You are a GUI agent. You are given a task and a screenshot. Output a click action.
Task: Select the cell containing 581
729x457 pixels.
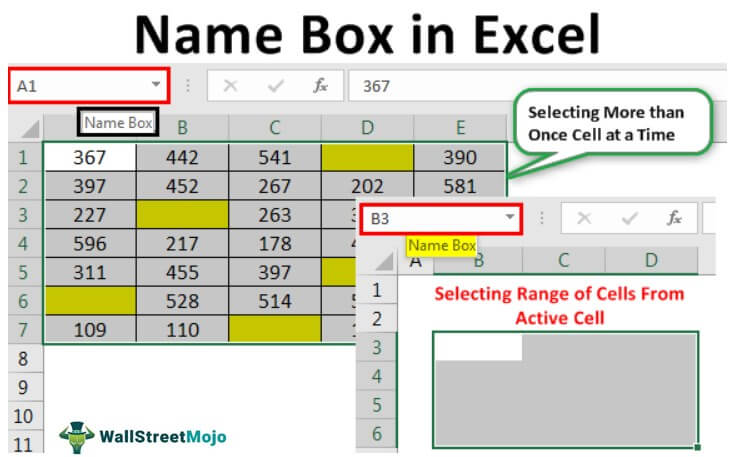[x=459, y=186]
